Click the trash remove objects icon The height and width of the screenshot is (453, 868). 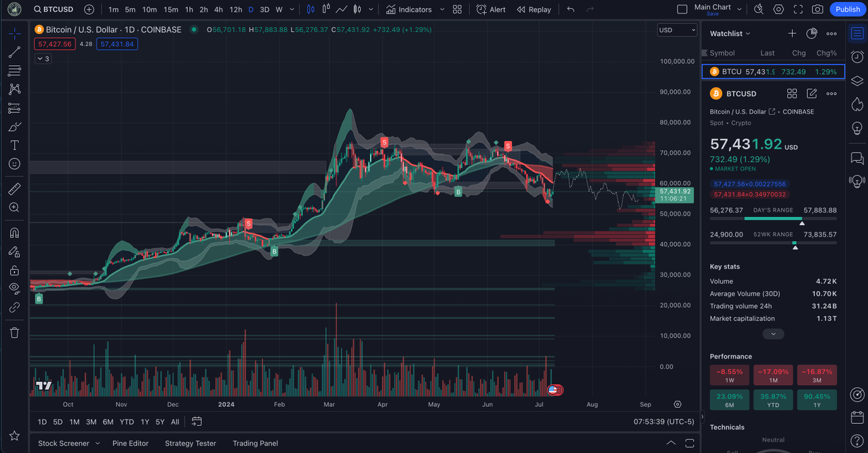coord(14,332)
